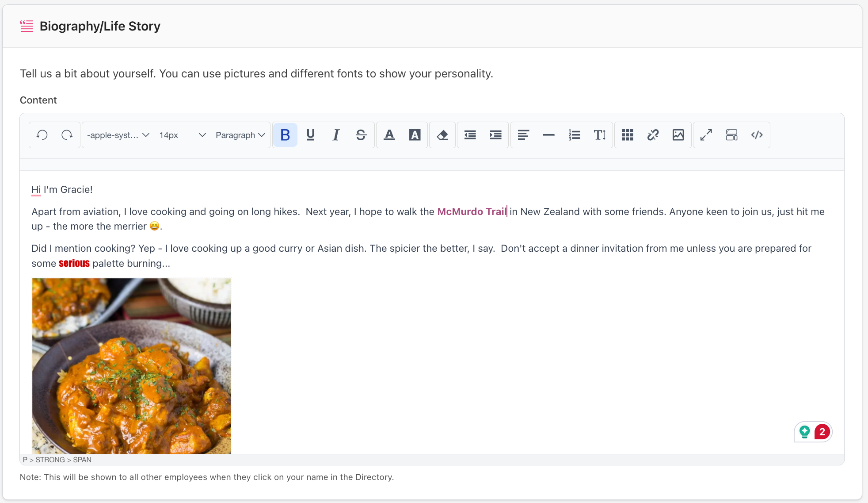
Task: Open the code view icon
Action: point(757,135)
